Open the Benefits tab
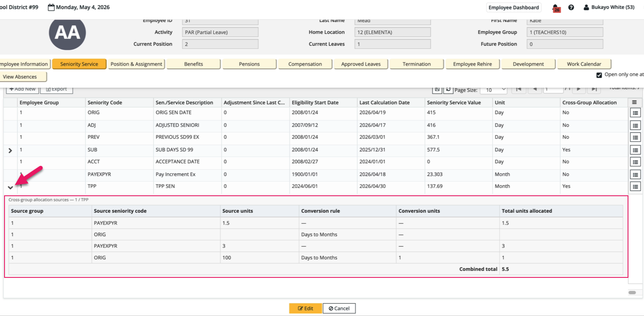 click(193, 64)
